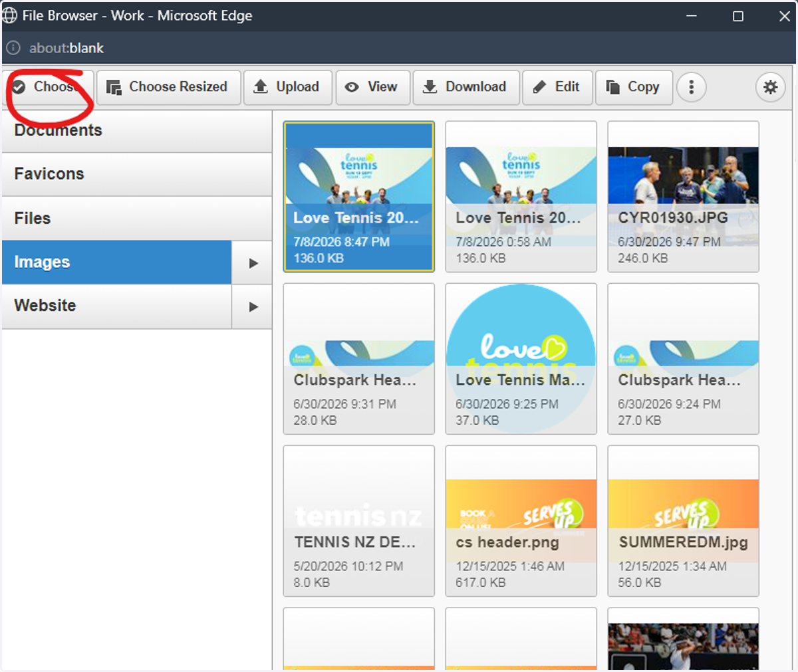
Task: Click the 5/20/2026 10:12 PM date text
Action: pos(348,566)
